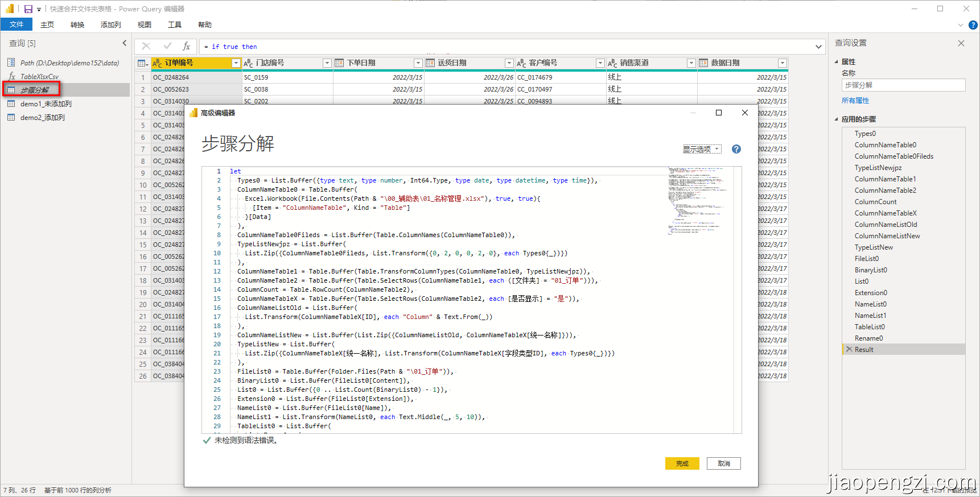This screenshot has width=980, height=497.
Task: Click 取消 to dismiss the editor
Action: pos(724,463)
